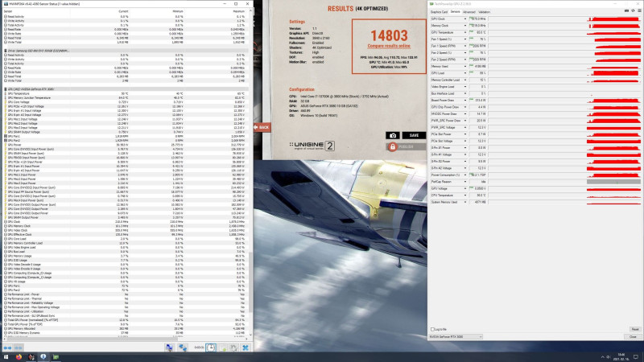
Task: Click the clock timer icon in HWiNFO
Action: click(211, 348)
